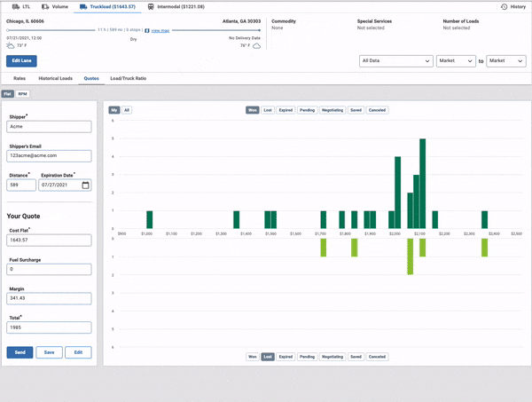Toggle the RPM rate view
The image size is (532, 402).
coord(23,94)
